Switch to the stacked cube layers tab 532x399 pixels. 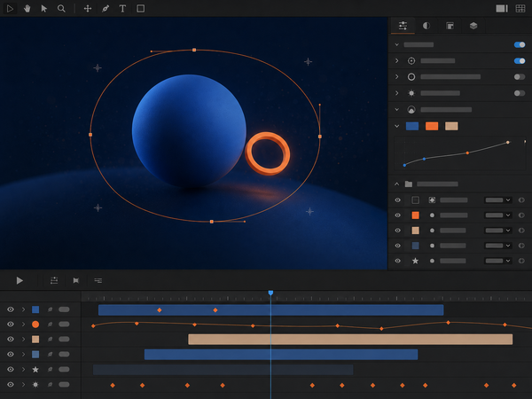coord(473,26)
